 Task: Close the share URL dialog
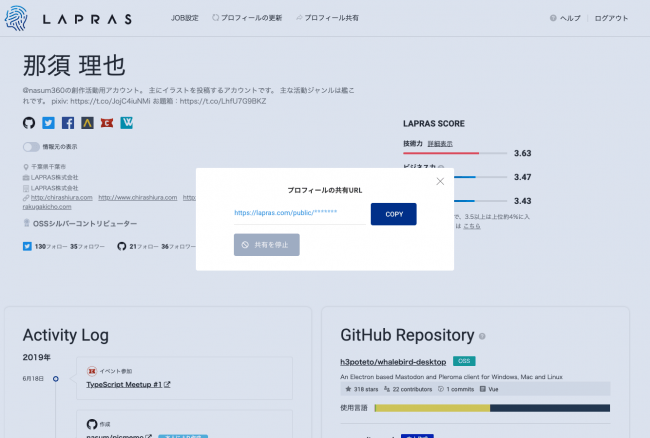[440, 181]
